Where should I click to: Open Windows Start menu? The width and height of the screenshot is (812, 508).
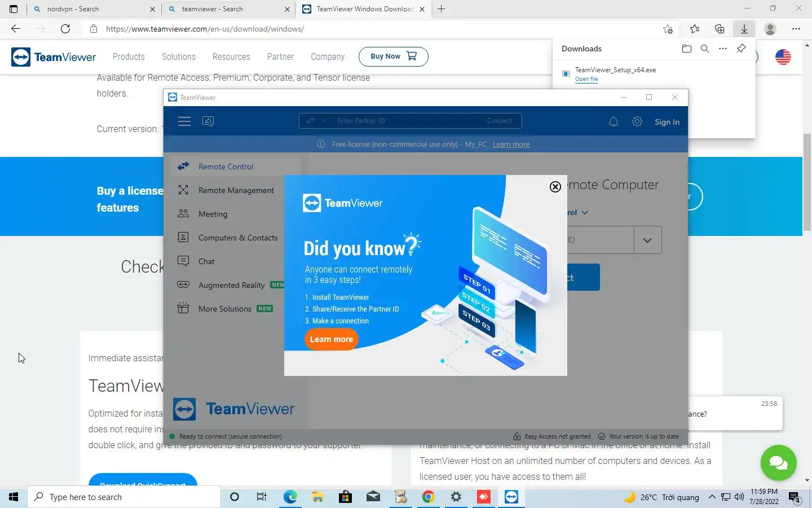pos(14,497)
